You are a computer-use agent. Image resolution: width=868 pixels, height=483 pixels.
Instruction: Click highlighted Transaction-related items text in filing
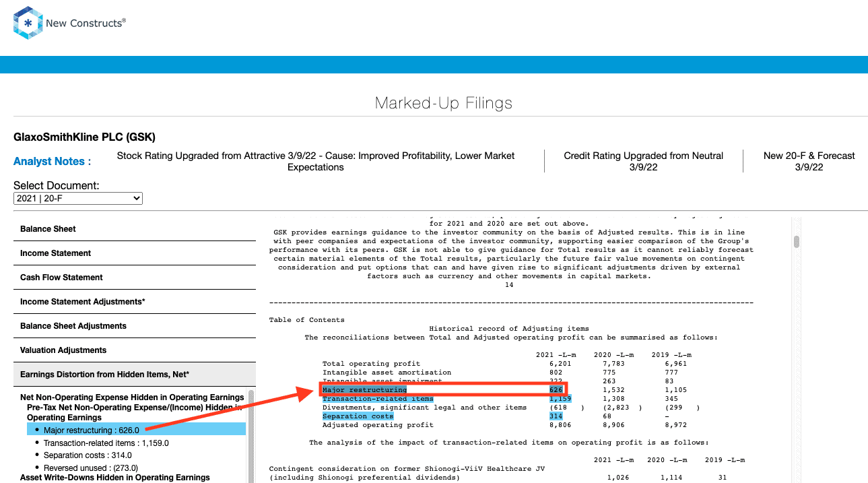[378, 399]
